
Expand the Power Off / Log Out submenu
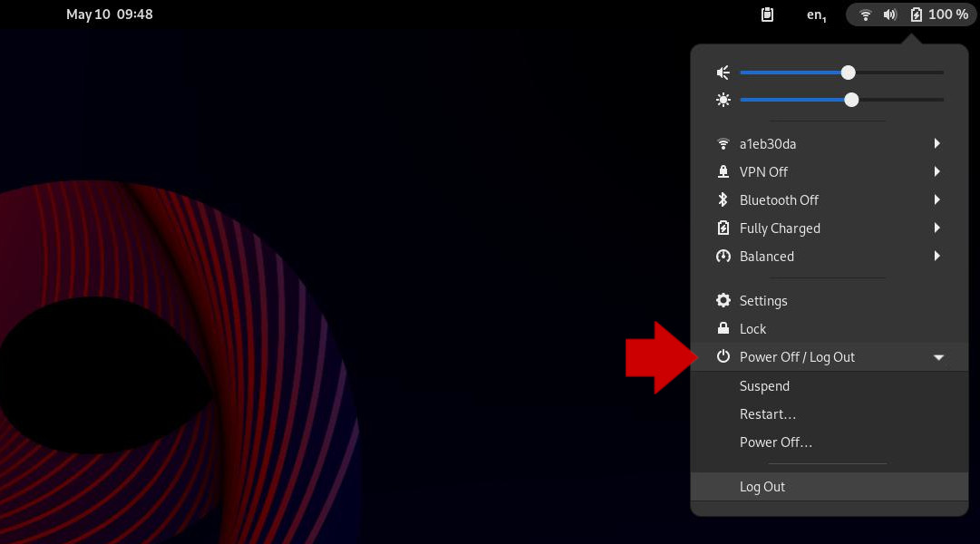(937, 356)
